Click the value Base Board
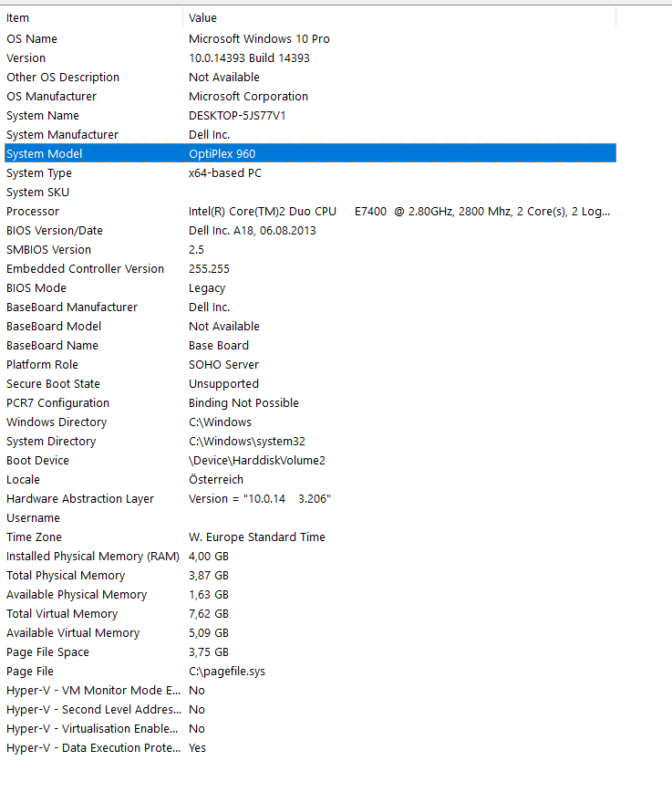The width and height of the screenshot is (672, 792). (x=219, y=346)
